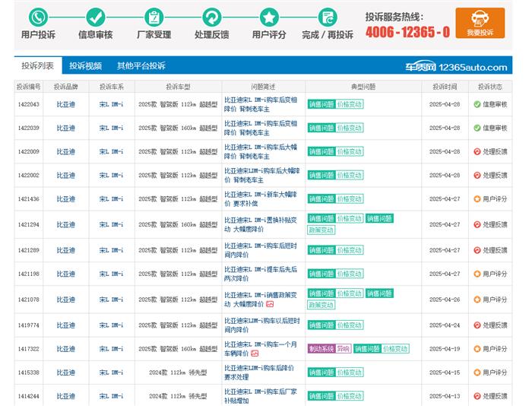
Task: Click 处理反馈 status icon for complaint 1422009
Action: (x=477, y=152)
